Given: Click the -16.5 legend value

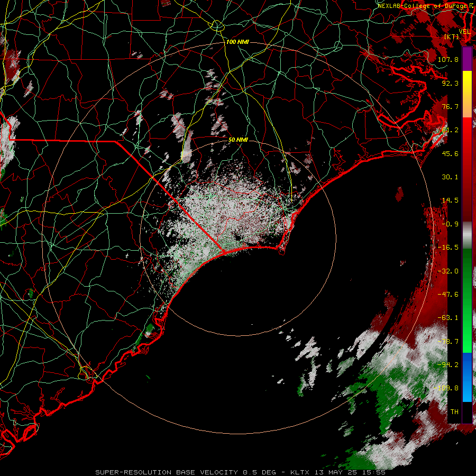Looking at the screenshot, I should point(448,247).
